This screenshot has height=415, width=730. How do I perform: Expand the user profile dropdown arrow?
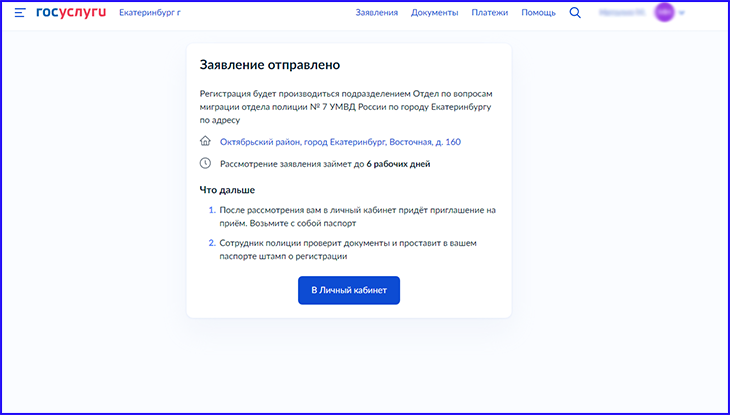point(682,13)
